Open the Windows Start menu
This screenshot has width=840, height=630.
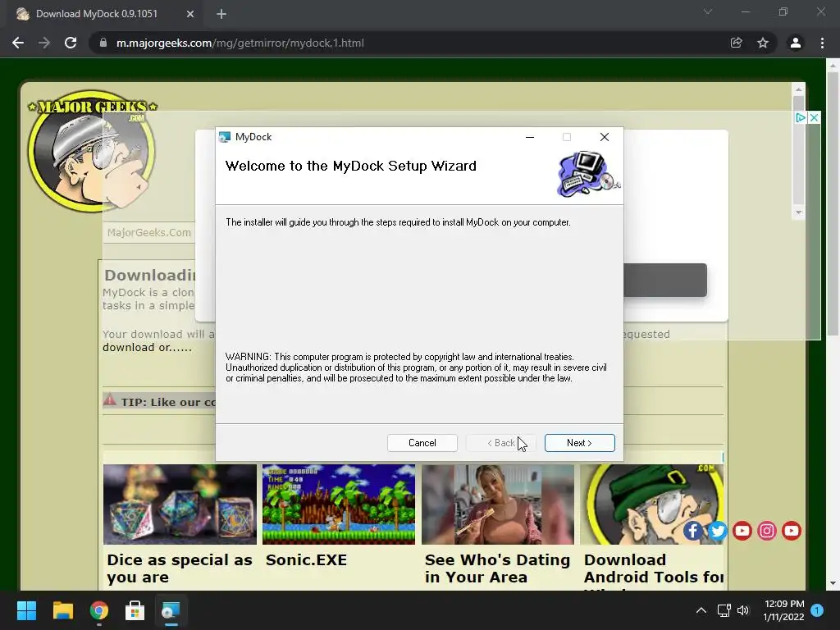point(26,610)
